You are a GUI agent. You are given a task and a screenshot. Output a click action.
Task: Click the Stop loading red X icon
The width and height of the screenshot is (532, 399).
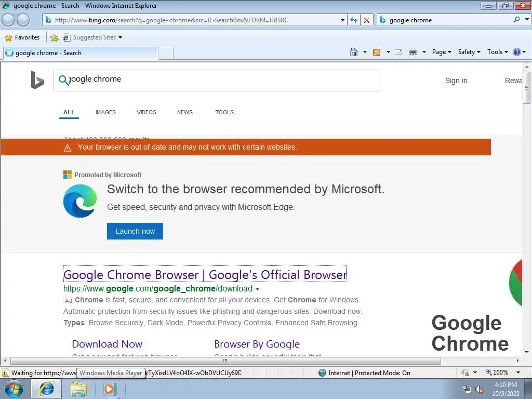point(367,20)
